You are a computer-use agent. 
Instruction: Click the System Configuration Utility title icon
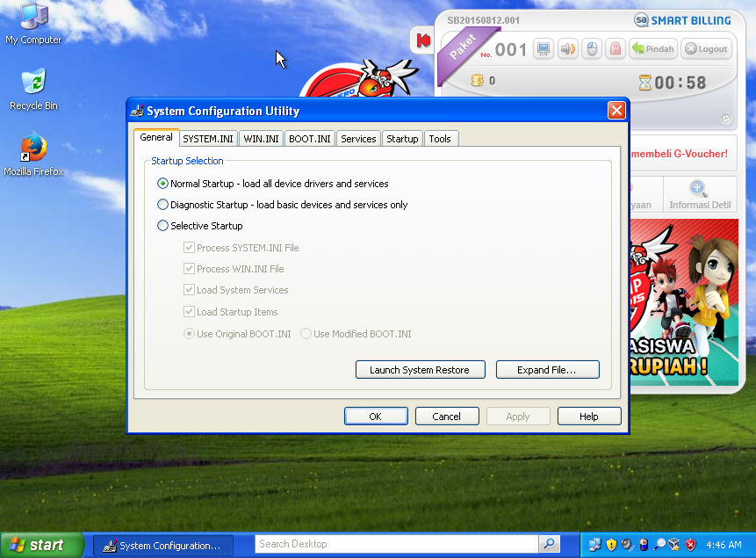[x=137, y=111]
